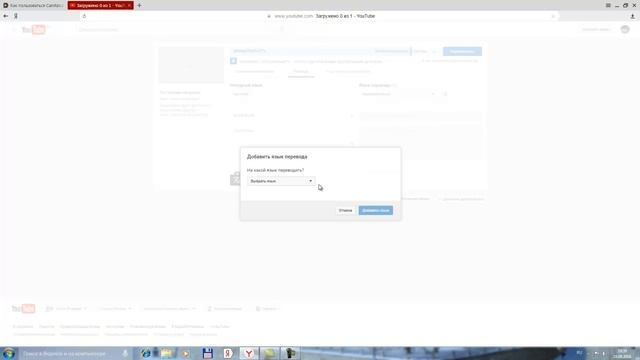Close the 'Загружено 0 из 1' tab
The width and height of the screenshot is (640, 360).
pyautogui.click(x=129, y=6)
